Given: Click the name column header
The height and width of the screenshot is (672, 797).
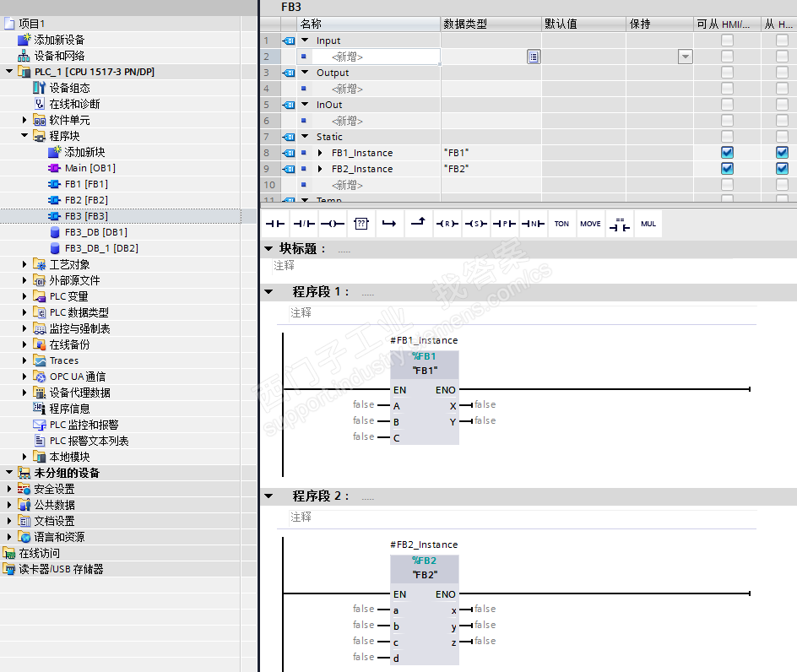Looking at the screenshot, I should click(x=368, y=24).
